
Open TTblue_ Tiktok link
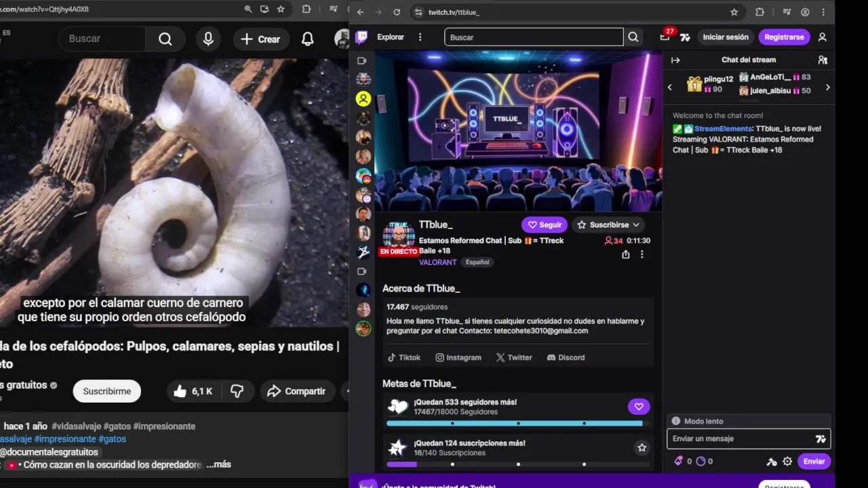pos(404,357)
